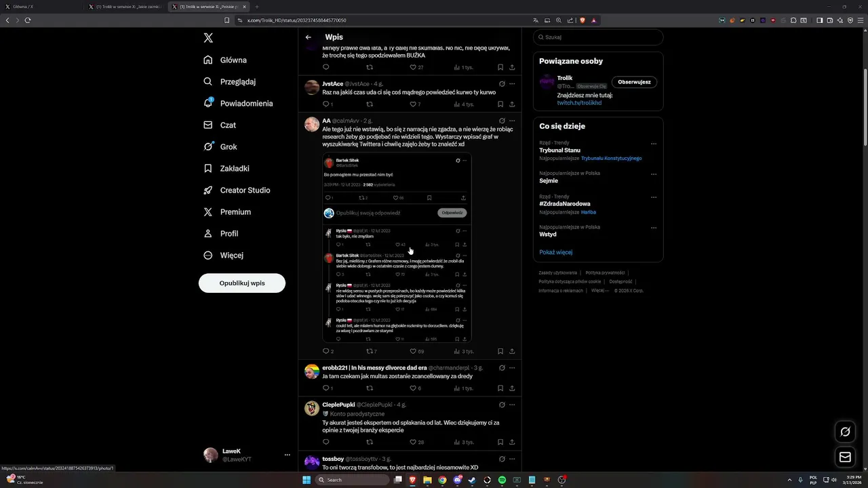Reload the page
Screen dimensions: 868x488
[28, 20]
